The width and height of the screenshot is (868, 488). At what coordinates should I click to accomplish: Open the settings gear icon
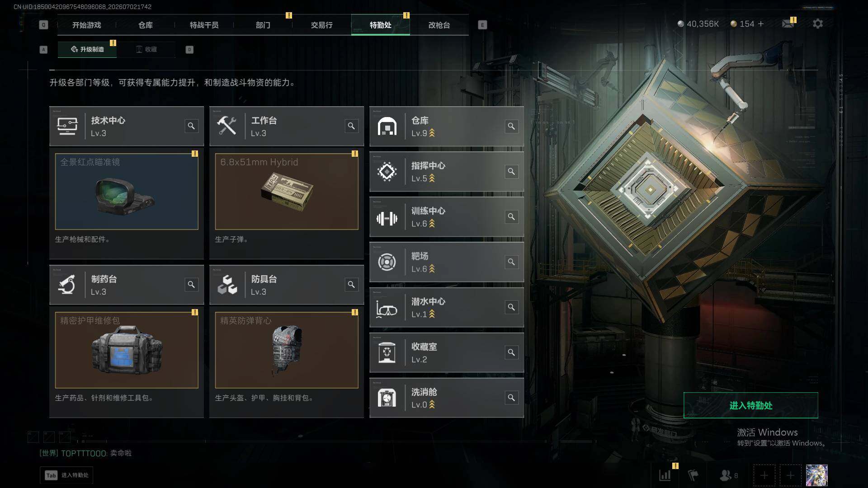[x=817, y=23]
